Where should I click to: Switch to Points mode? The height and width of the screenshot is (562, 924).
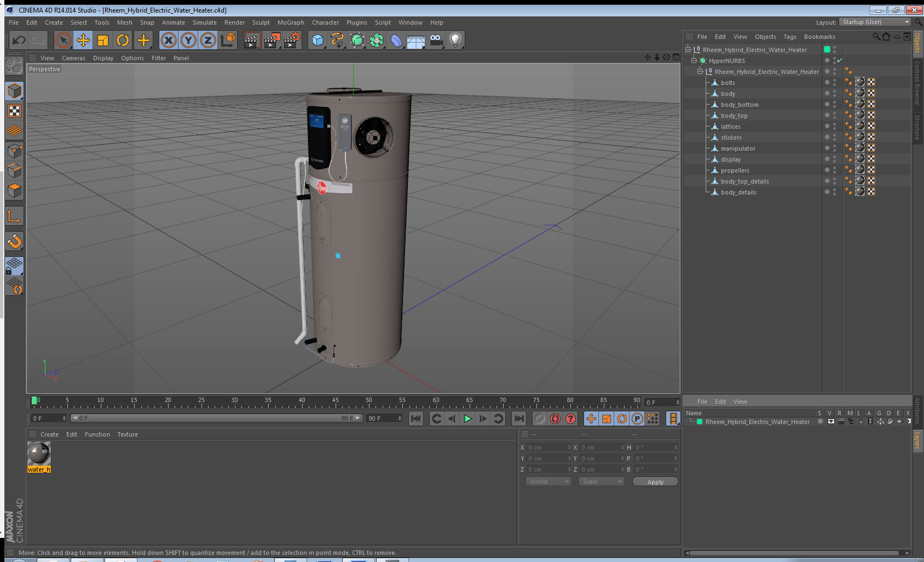[15, 151]
